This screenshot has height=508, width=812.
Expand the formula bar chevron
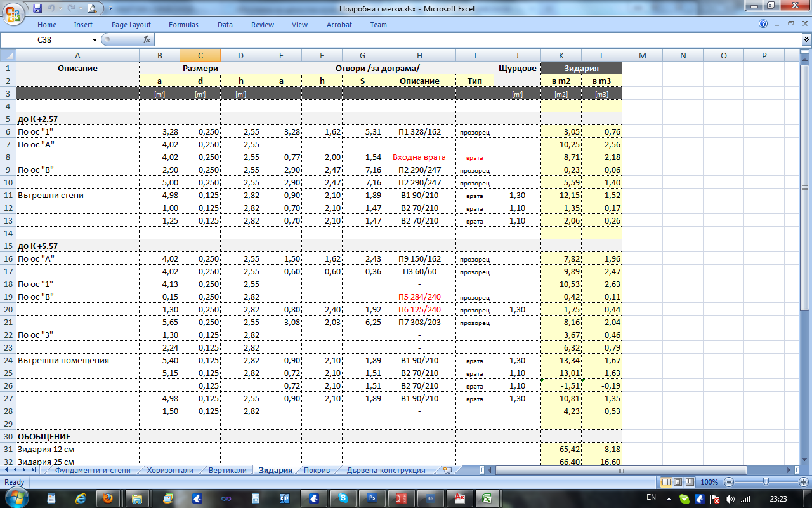(x=806, y=39)
